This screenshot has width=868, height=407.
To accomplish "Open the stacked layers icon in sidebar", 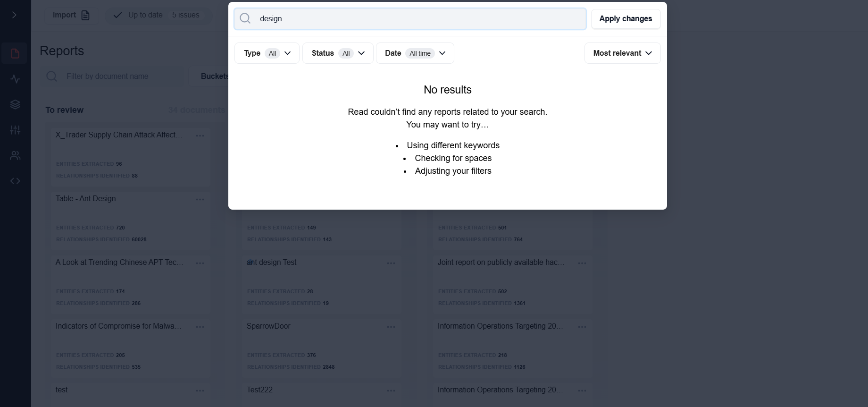I will (15, 104).
